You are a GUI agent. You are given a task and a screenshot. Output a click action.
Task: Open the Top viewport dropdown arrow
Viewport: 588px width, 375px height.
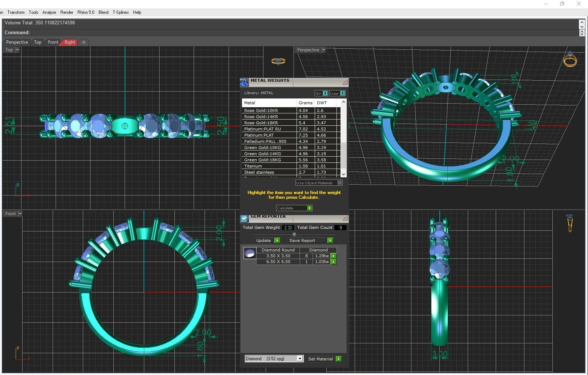point(17,50)
